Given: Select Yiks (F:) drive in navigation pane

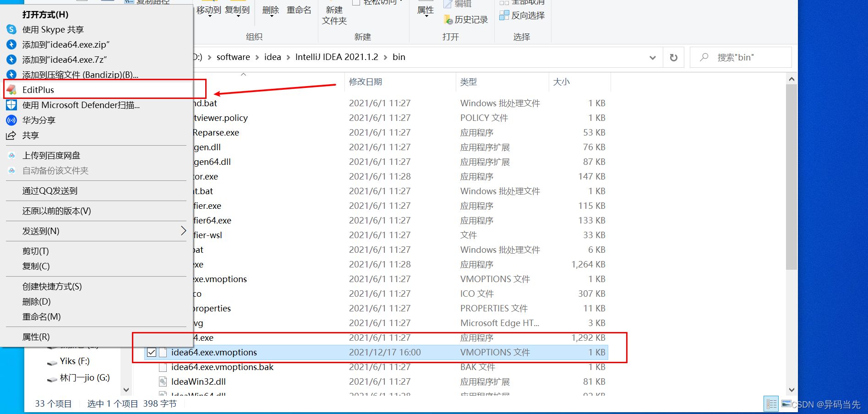Looking at the screenshot, I should point(75,361).
